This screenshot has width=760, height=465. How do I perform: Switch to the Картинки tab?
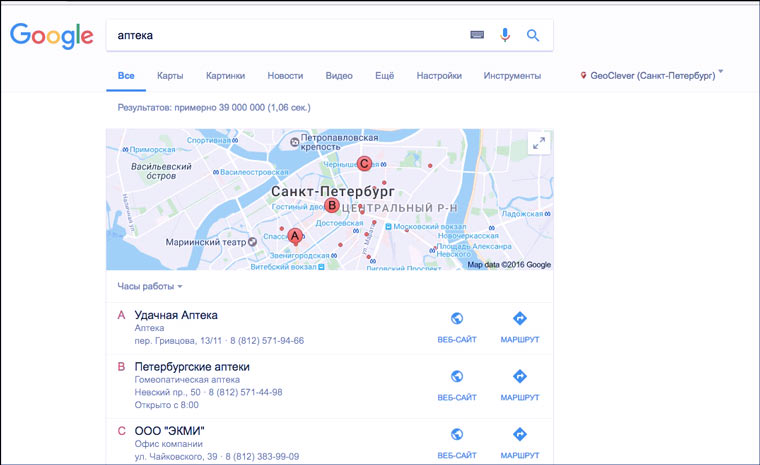coord(225,76)
